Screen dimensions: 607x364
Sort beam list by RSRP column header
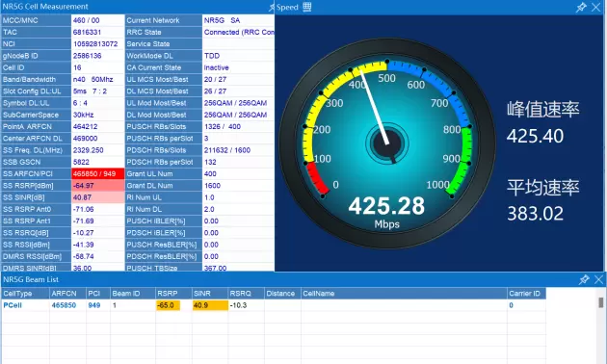[x=173, y=293]
